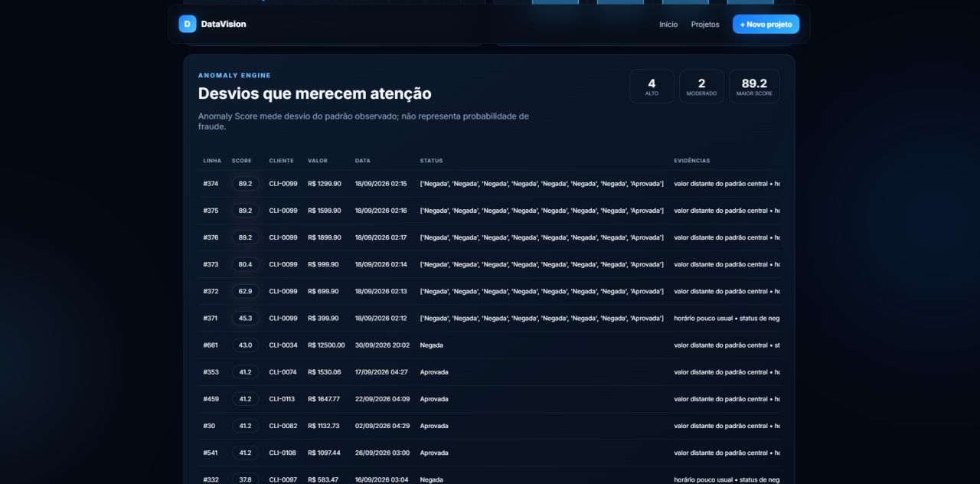Click client cell CLI-0034

[283, 345]
